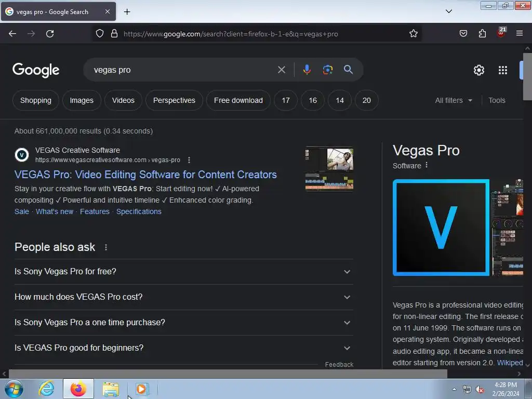Launch Internet Explorer from taskbar

pos(46,389)
